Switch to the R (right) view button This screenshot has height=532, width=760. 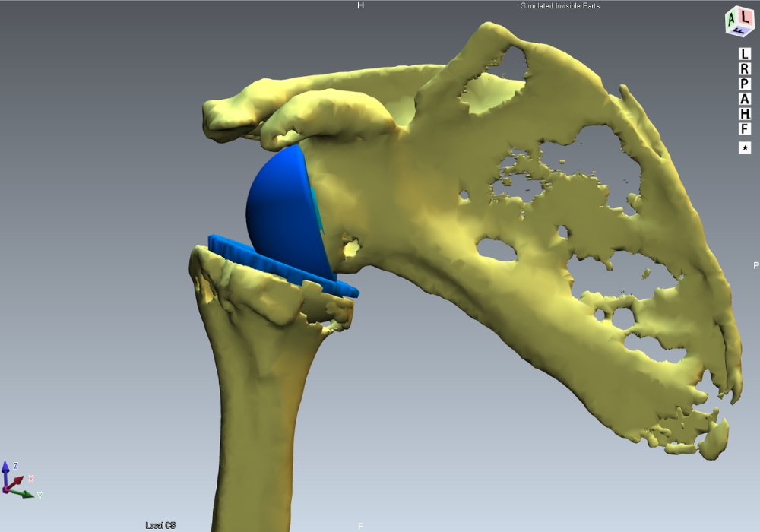click(745, 69)
